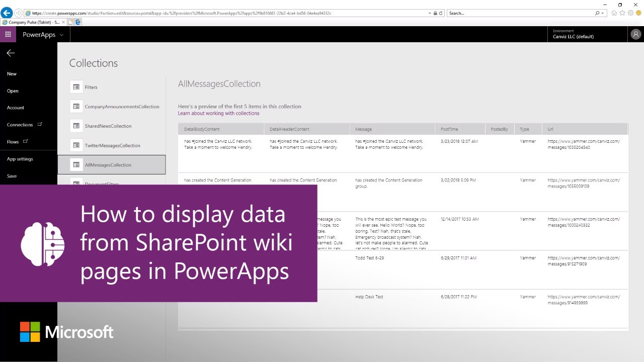Click the back arrow above New
Screen dimensions: 644x362
coord(11,53)
